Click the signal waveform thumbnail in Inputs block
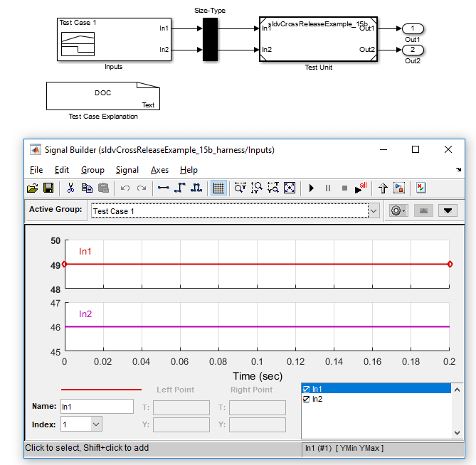The image size is (476, 465). click(78, 44)
